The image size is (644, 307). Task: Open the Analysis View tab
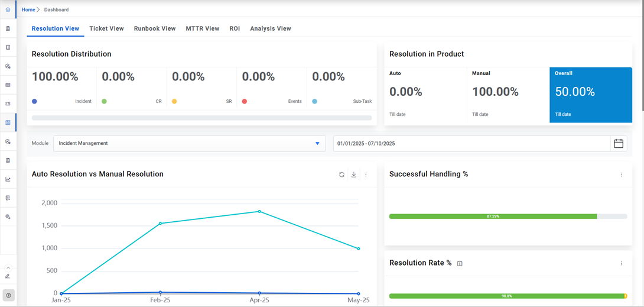(270, 28)
